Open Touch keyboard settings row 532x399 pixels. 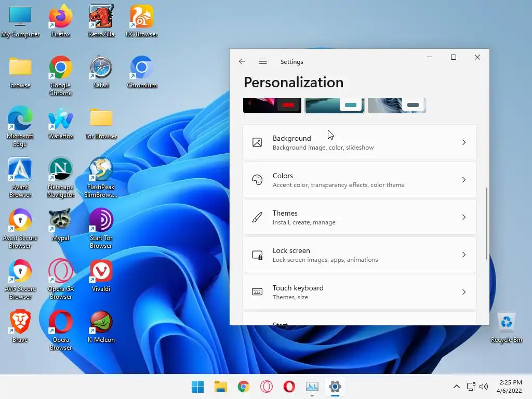pos(360,292)
